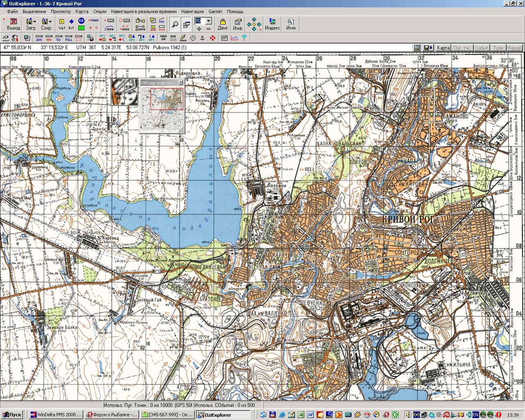The height and width of the screenshot is (420, 525).
Task: Click the Zoom FULL toolbar button
Action: (69, 38)
